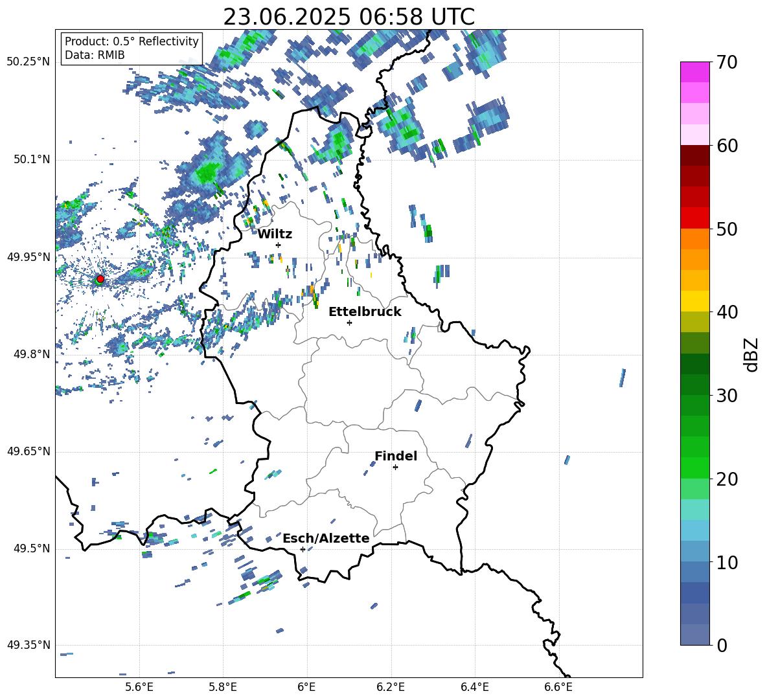
Task: Click the yellow colorbar segment above 40
Action: pos(694,301)
